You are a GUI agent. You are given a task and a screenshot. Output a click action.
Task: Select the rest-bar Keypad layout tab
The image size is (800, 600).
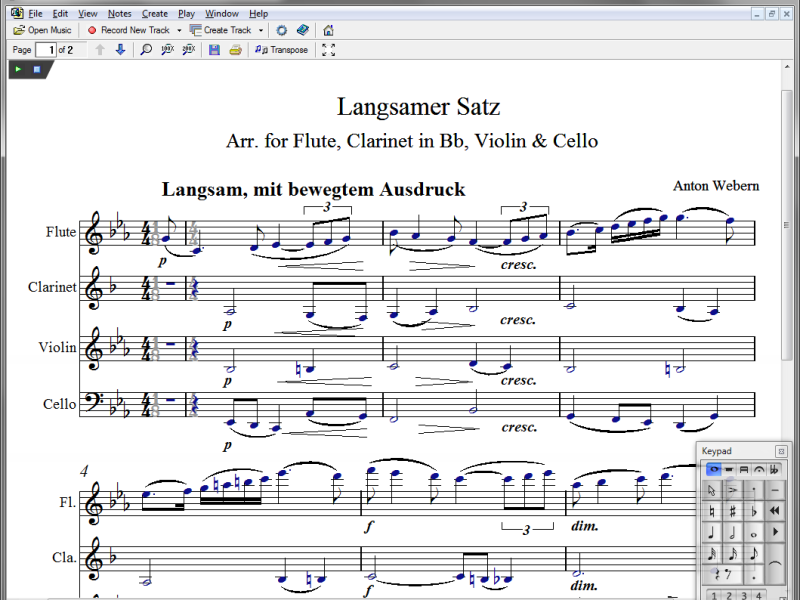pyautogui.click(x=729, y=469)
